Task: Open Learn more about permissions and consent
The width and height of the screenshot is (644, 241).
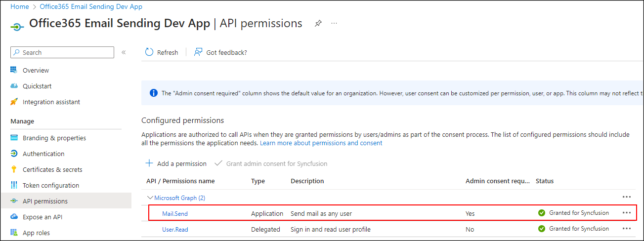Action: 321,143
